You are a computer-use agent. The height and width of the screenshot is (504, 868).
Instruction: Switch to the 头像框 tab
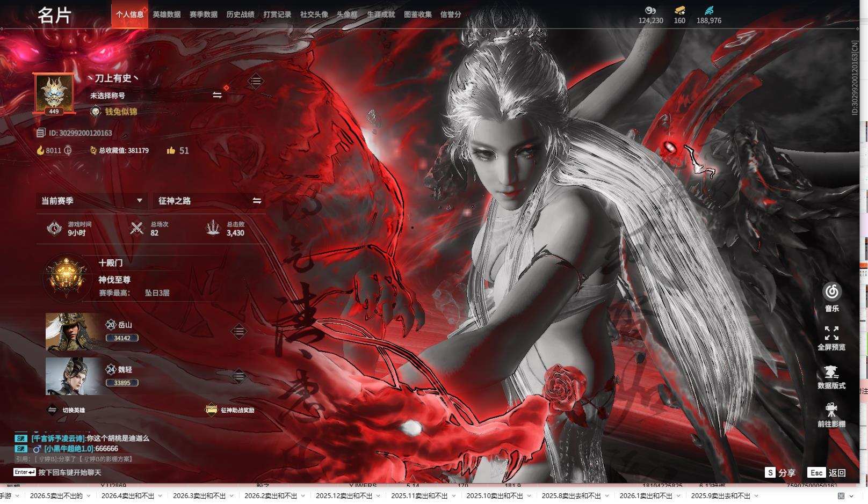tap(347, 14)
